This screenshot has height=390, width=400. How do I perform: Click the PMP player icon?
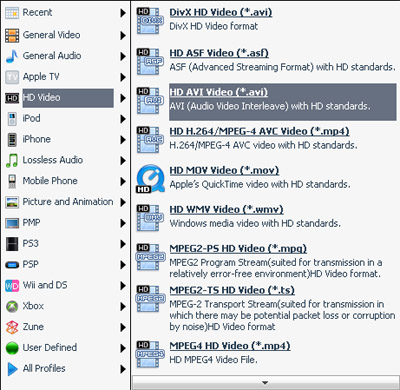tap(12, 223)
